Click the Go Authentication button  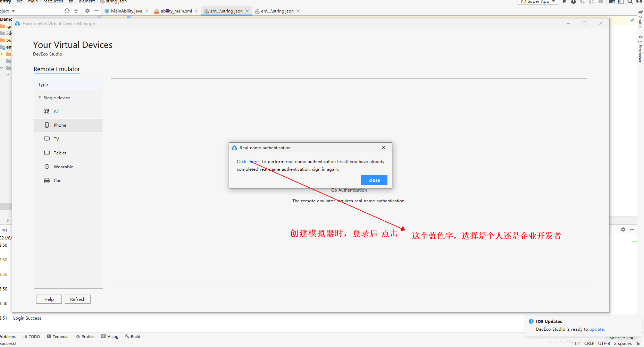349,191
